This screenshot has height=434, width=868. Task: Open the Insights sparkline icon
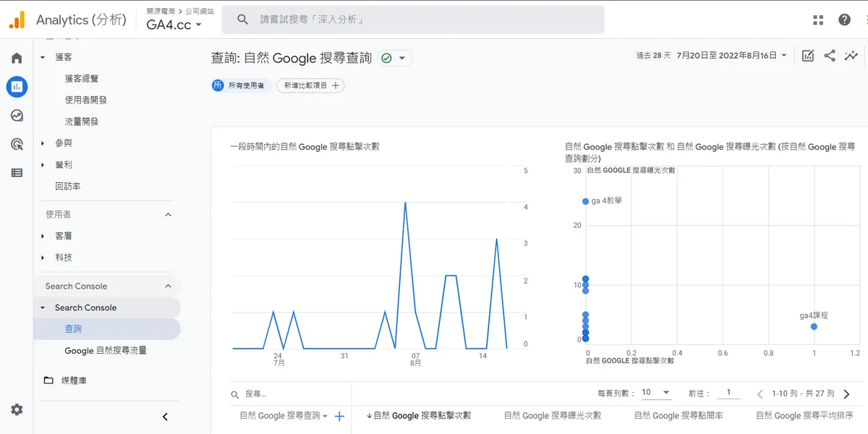coord(851,56)
